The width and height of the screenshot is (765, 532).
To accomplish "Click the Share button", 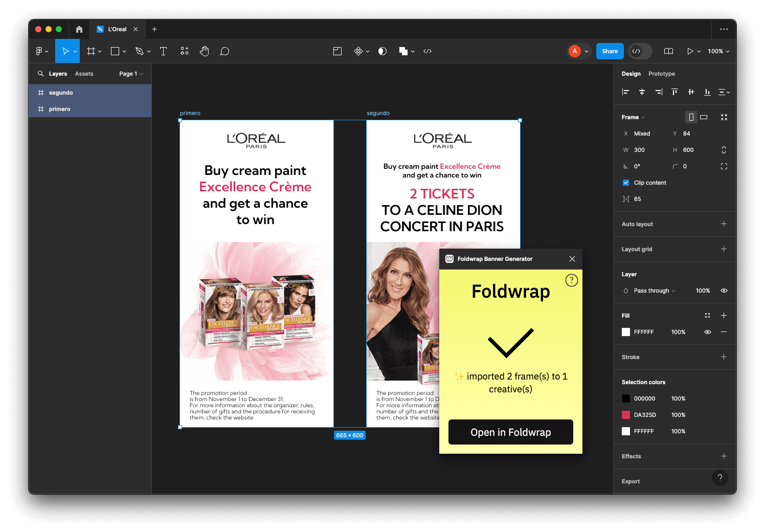I will pyautogui.click(x=610, y=51).
